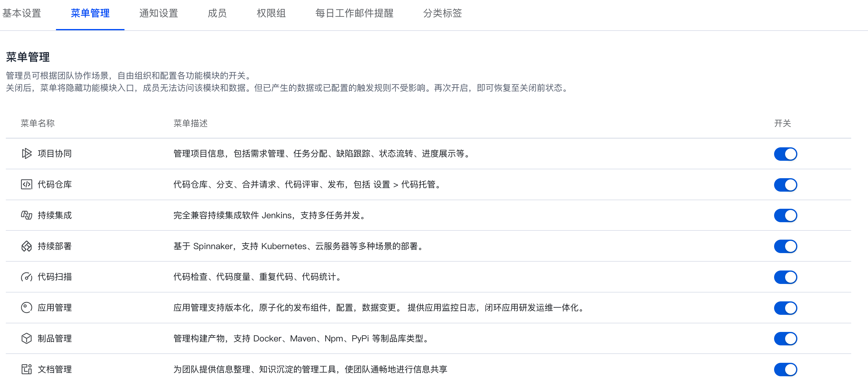Switch to the 通知设置 tab
Screen dimensions: 868x379
[158, 13]
